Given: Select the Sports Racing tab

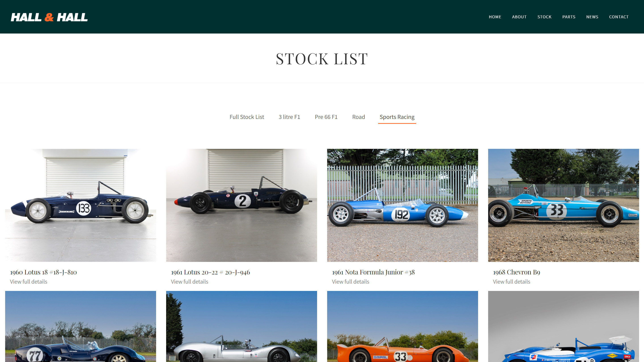Looking at the screenshot, I should (x=397, y=117).
